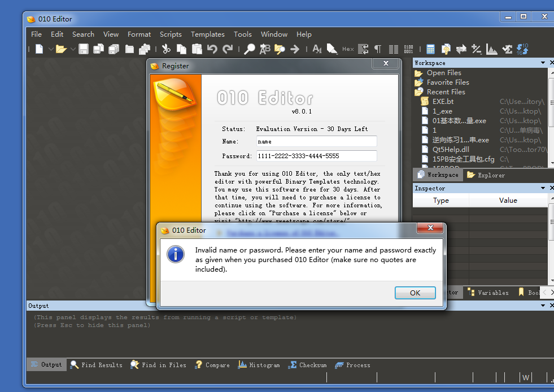Click the Base Converter 10/16 icon
554x392 pixels.
[x=522, y=49]
